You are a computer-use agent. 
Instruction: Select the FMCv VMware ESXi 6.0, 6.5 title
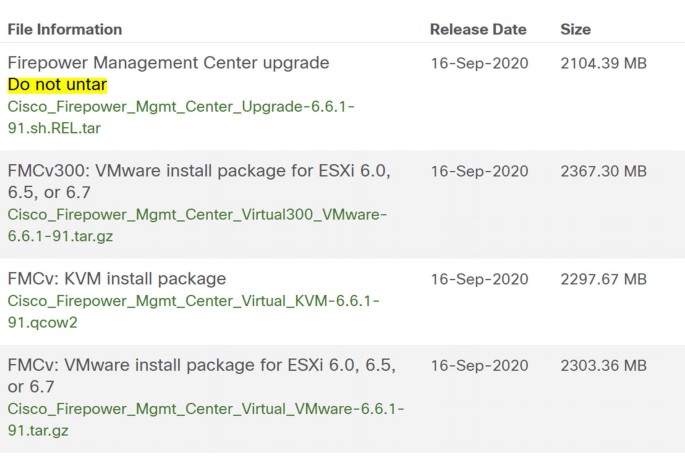click(x=201, y=376)
